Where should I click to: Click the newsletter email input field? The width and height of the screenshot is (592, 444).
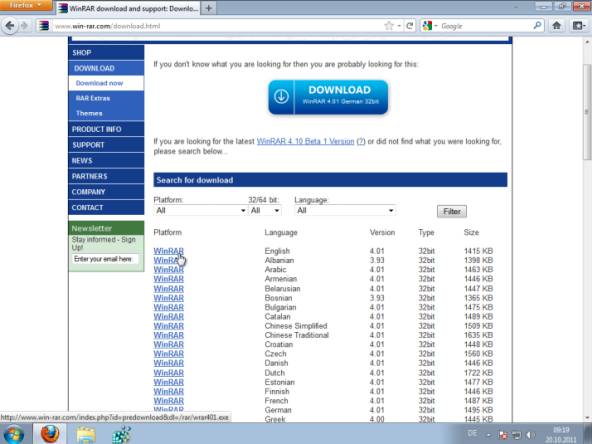[105, 259]
